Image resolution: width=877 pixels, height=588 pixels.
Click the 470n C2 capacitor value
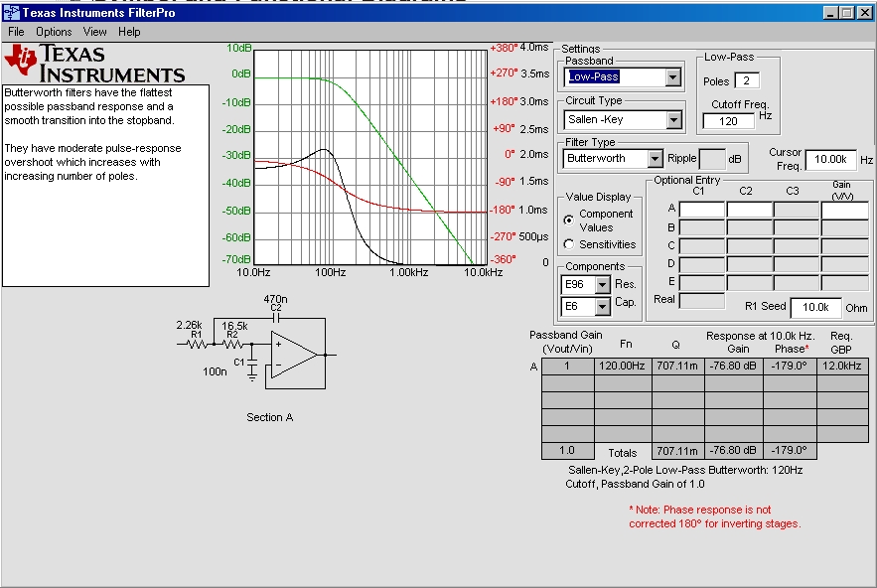[275, 299]
